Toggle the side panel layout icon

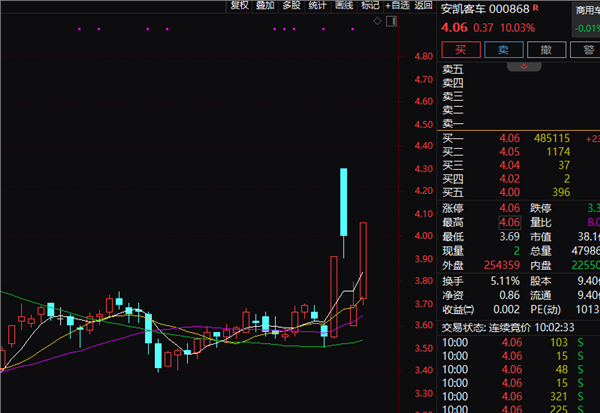tap(391, 21)
